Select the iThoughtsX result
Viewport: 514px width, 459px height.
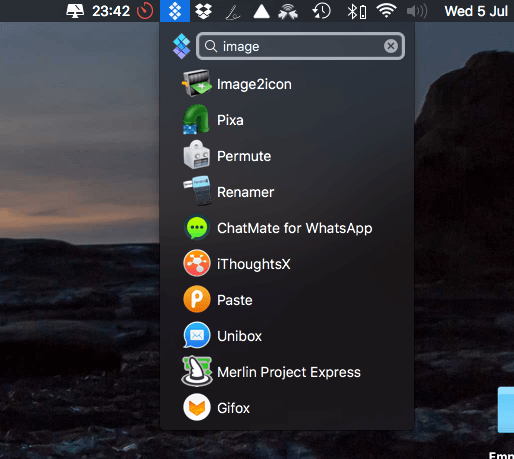pyautogui.click(x=287, y=264)
